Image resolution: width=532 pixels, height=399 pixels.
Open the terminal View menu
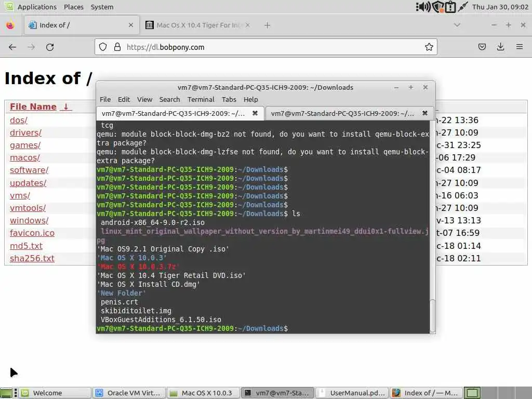point(144,99)
